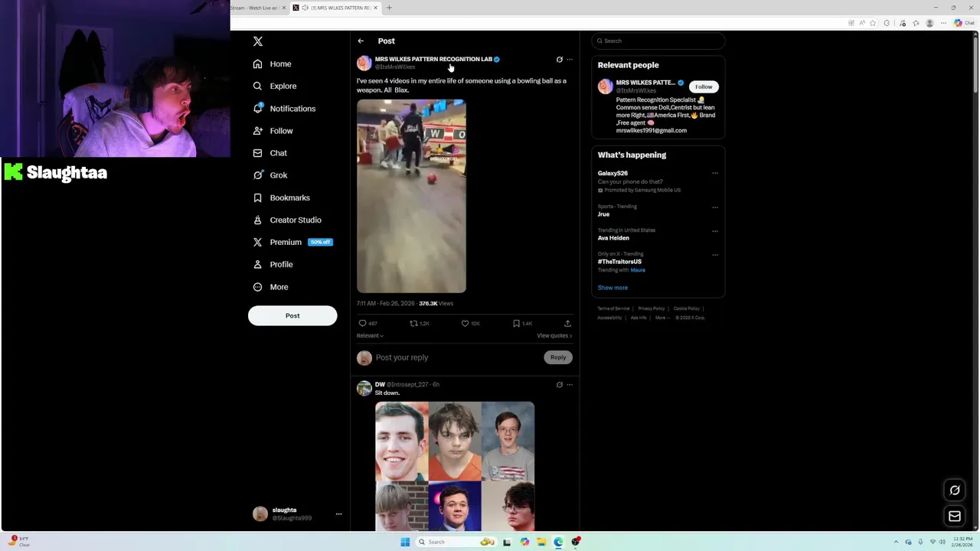
Task: Show hidden system tray icons
Action: 896,542
